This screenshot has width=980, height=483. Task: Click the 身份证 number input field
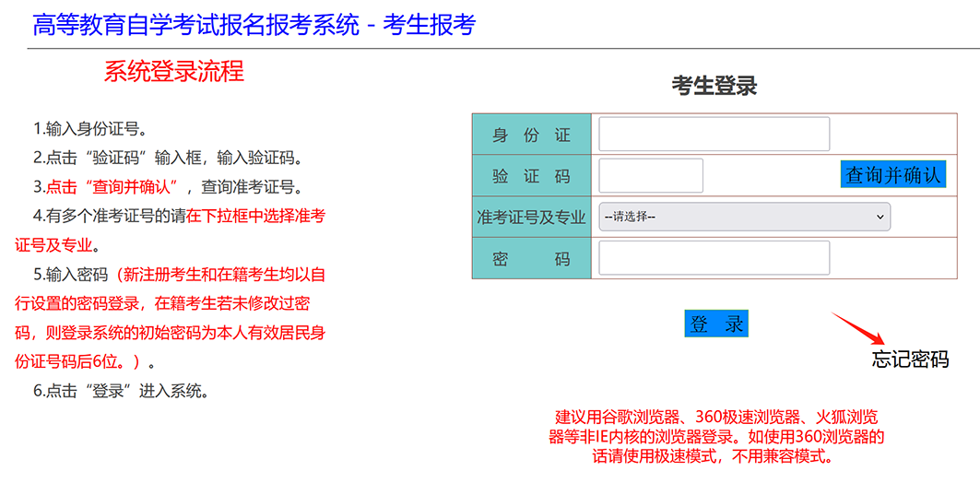point(714,135)
